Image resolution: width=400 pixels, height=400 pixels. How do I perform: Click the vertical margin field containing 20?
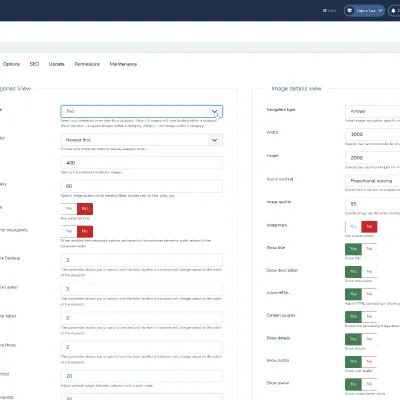141,376
